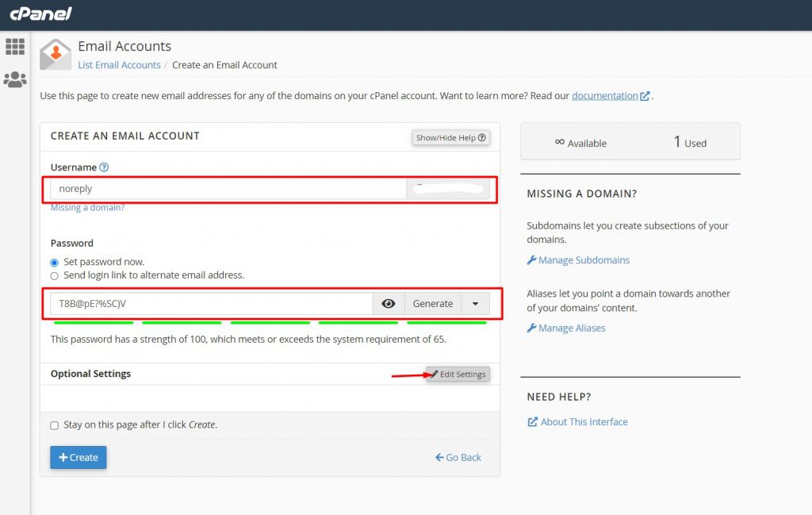Screen dimensions: 812x515
Task: Select the 'Set password now' radio option
Action: (55, 262)
